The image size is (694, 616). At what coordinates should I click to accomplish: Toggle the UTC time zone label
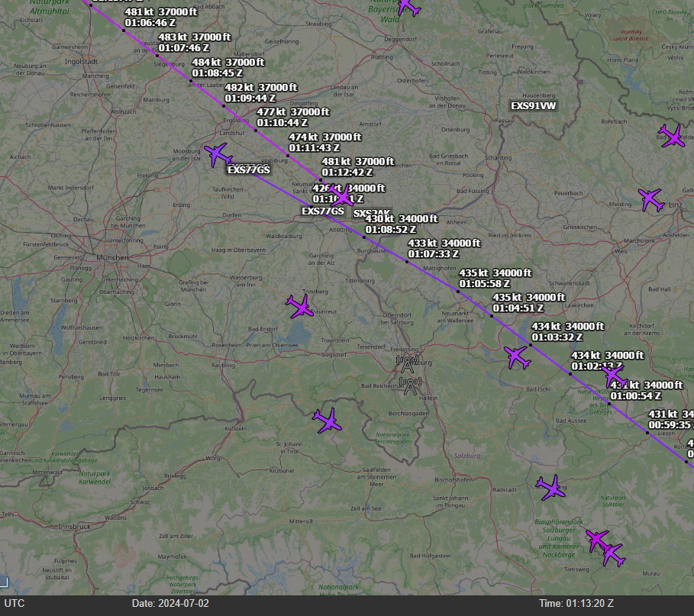tap(14, 604)
